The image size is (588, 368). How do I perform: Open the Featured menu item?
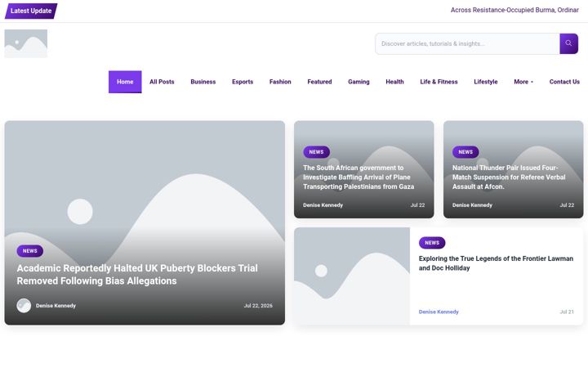319,82
